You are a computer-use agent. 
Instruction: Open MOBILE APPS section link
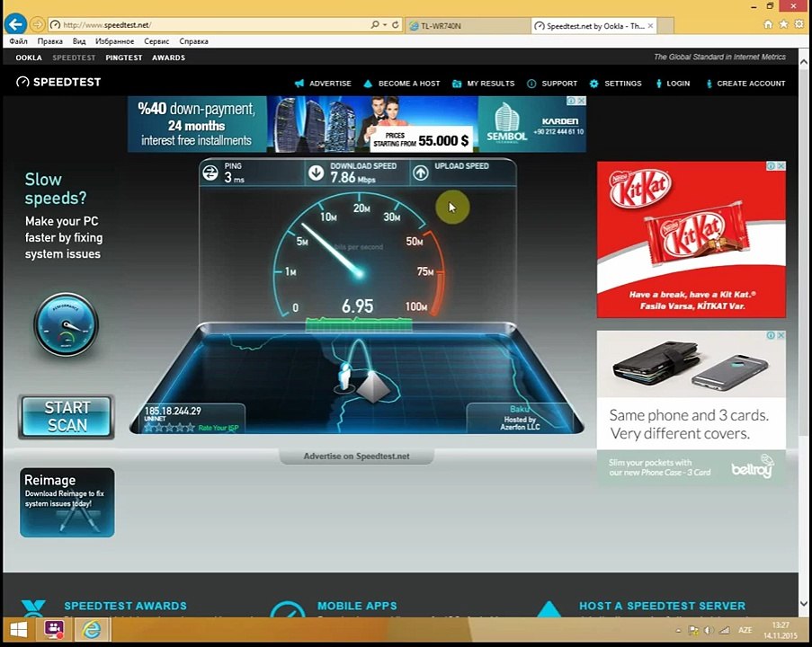[357, 606]
